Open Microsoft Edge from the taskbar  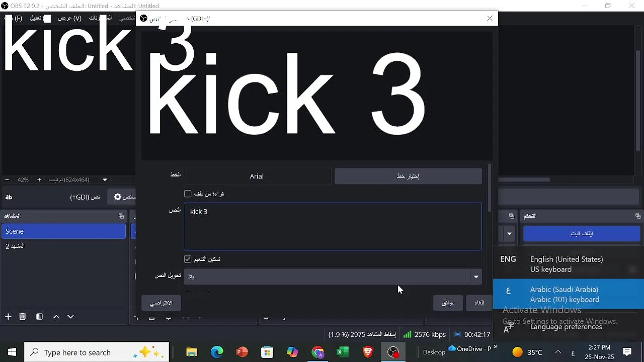coord(217,352)
